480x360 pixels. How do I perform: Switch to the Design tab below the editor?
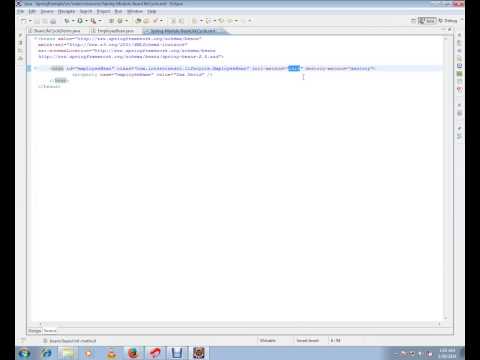pos(35,331)
